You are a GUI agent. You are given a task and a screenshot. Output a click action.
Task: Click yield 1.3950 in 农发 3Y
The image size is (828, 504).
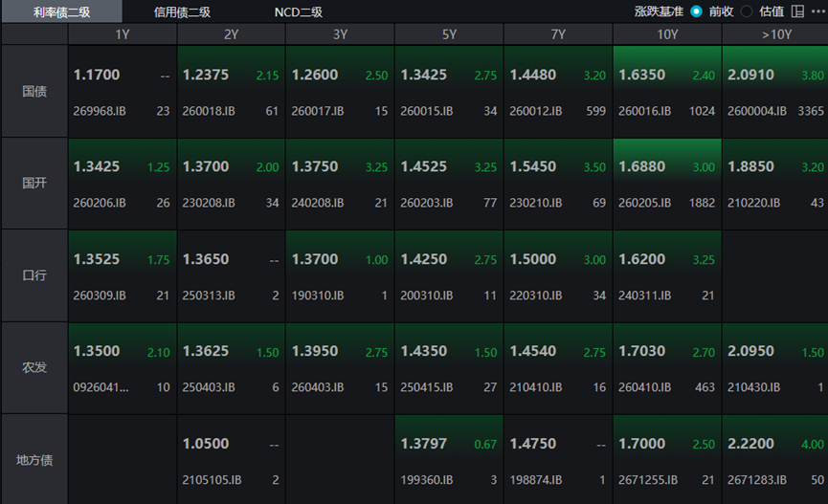tap(315, 351)
